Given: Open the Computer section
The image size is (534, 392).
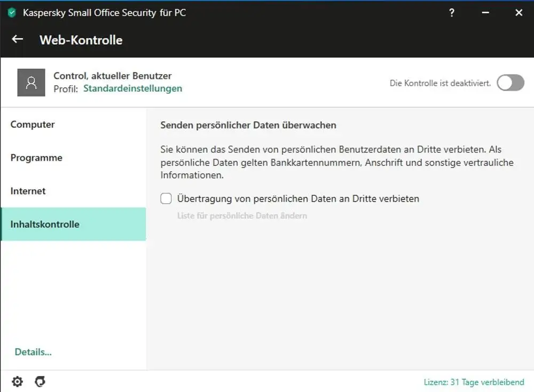Looking at the screenshot, I should pos(33,124).
